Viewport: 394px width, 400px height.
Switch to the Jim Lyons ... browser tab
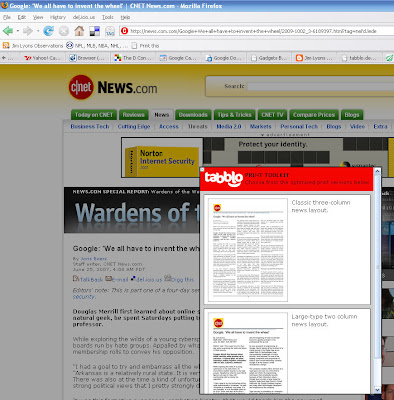pyautogui.click(x=314, y=58)
